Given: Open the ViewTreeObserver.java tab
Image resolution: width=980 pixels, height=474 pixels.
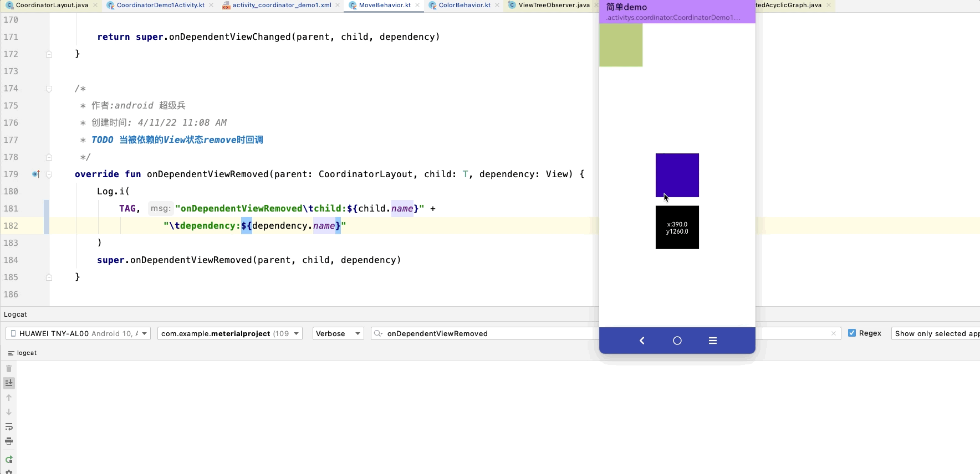Looking at the screenshot, I should [554, 5].
